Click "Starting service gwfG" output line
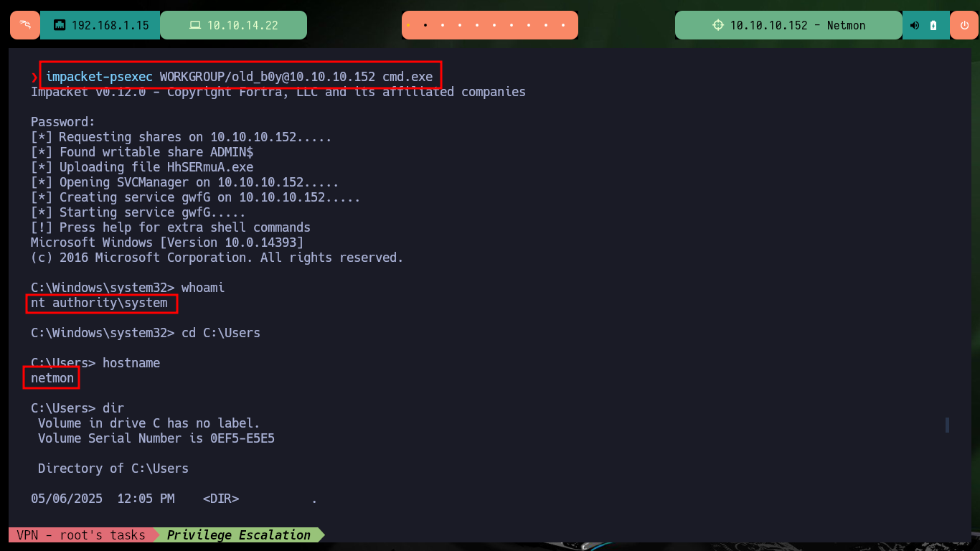The height and width of the screenshot is (551, 980). tap(138, 212)
